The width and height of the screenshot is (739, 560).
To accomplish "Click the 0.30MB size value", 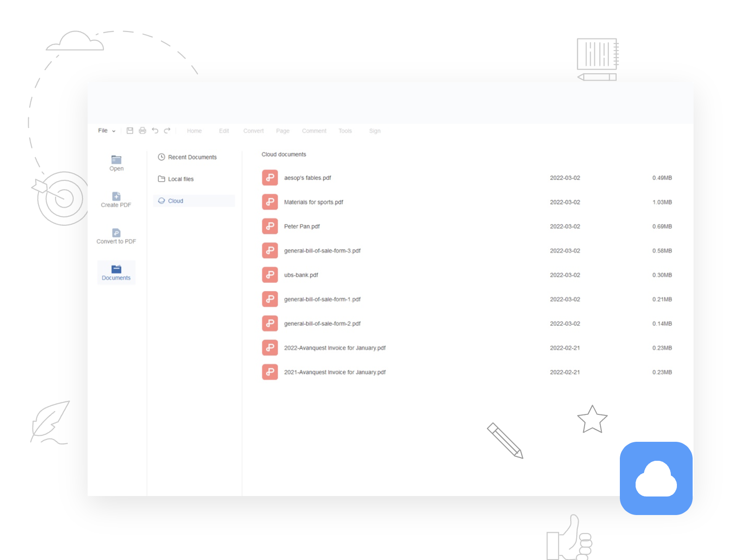I will click(x=662, y=275).
